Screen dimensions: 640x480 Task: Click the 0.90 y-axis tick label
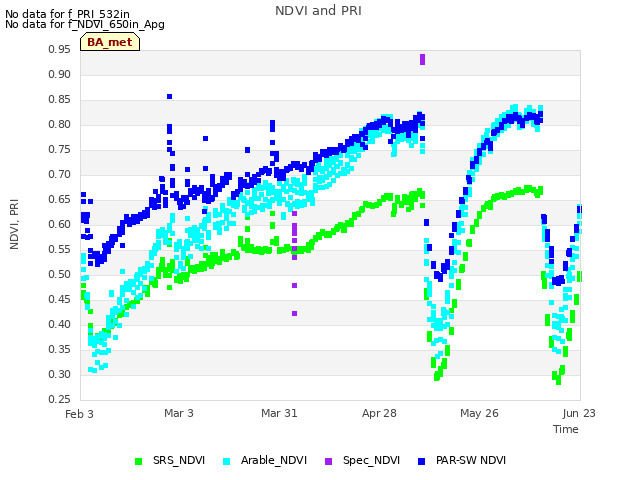pyautogui.click(x=59, y=74)
